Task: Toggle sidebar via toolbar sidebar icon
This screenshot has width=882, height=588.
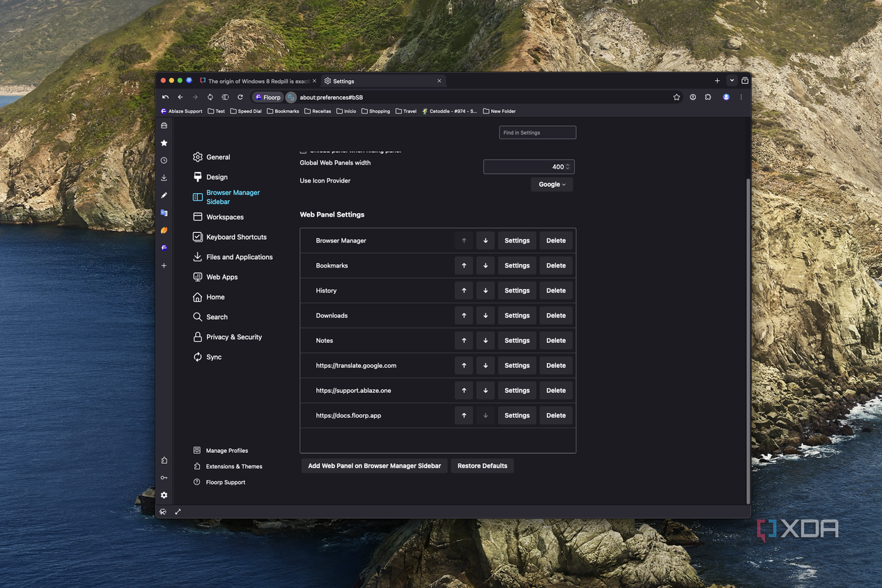Action: tap(225, 97)
